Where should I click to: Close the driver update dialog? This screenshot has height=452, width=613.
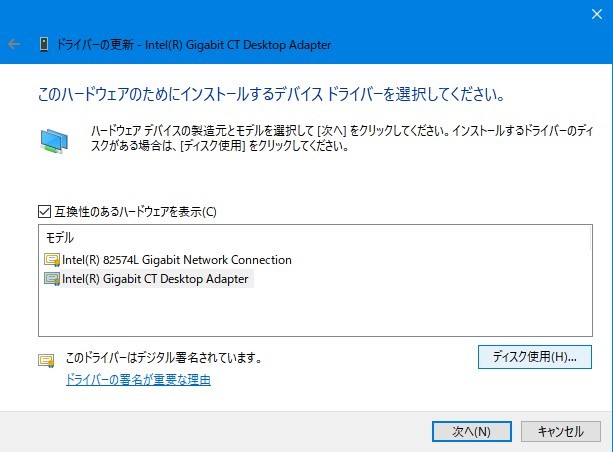[x=597, y=14]
